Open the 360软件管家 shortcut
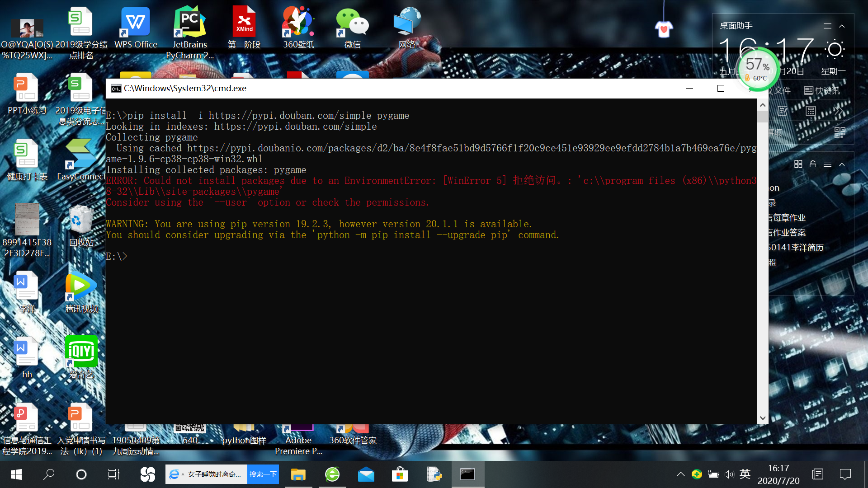 pyautogui.click(x=353, y=435)
